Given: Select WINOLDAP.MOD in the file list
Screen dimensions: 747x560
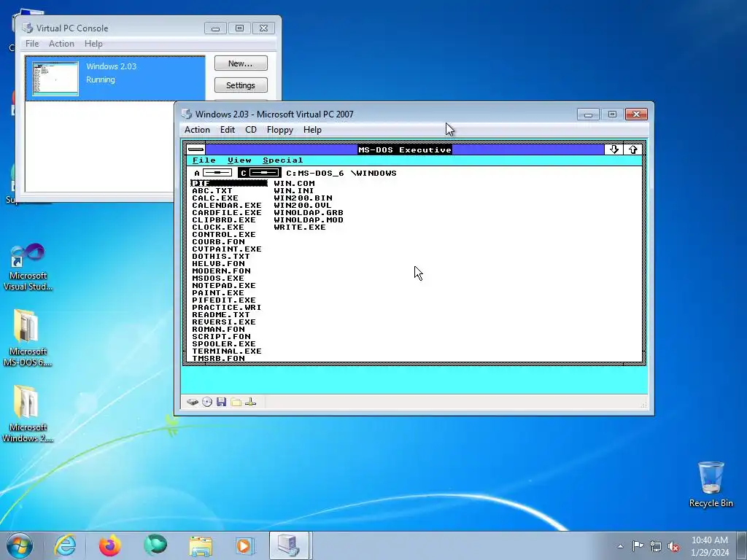Looking at the screenshot, I should coord(309,220).
